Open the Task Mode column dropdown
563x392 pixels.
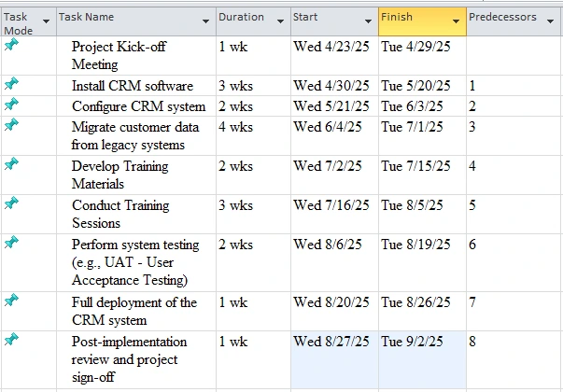(x=46, y=20)
